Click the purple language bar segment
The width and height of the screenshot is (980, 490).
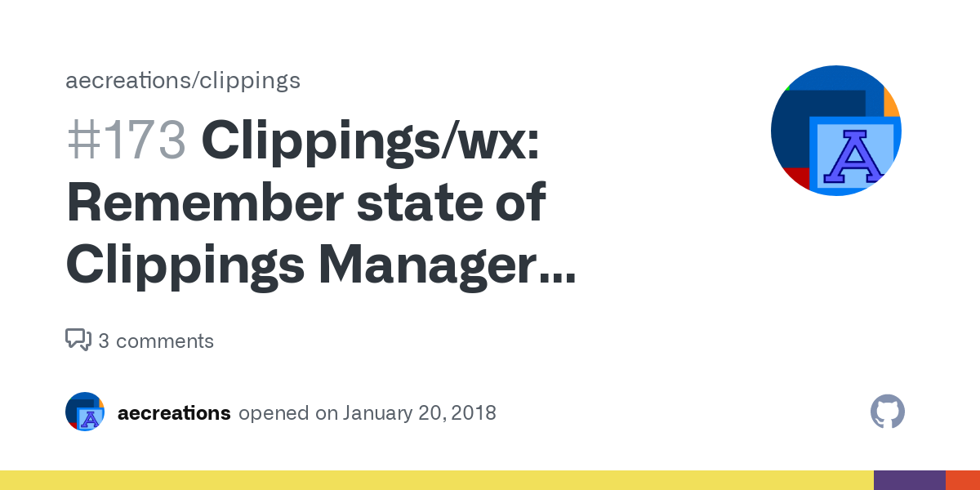[x=909, y=480]
